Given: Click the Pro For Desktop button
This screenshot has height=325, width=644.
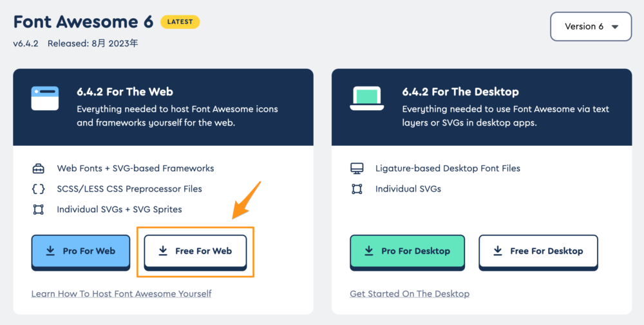Looking at the screenshot, I should tap(408, 252).
